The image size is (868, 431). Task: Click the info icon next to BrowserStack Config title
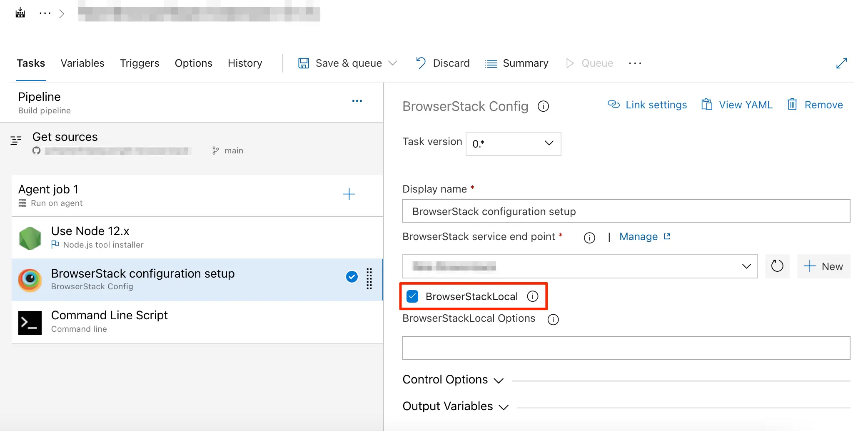[543, 106]
